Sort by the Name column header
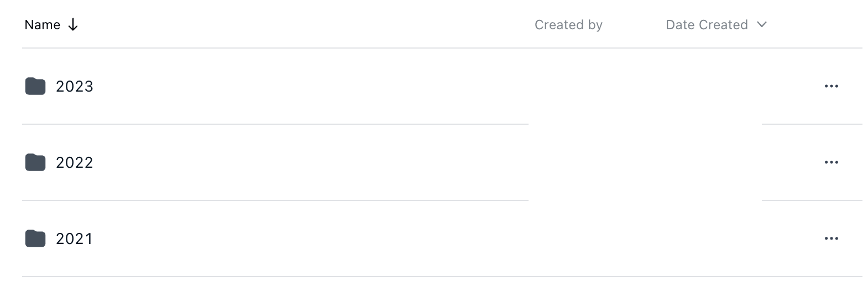Image resolution: width=868 pixels, height=287 pixels. click(43, 25)
